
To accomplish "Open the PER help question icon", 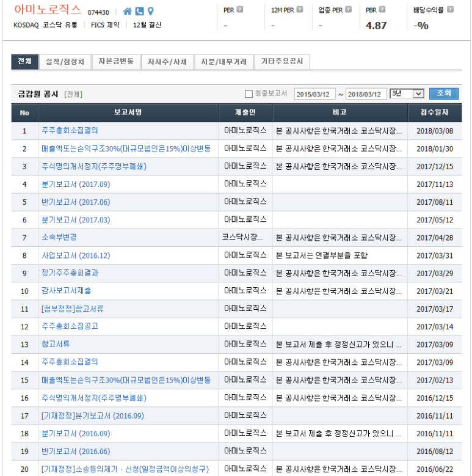I will coord(239,9).
